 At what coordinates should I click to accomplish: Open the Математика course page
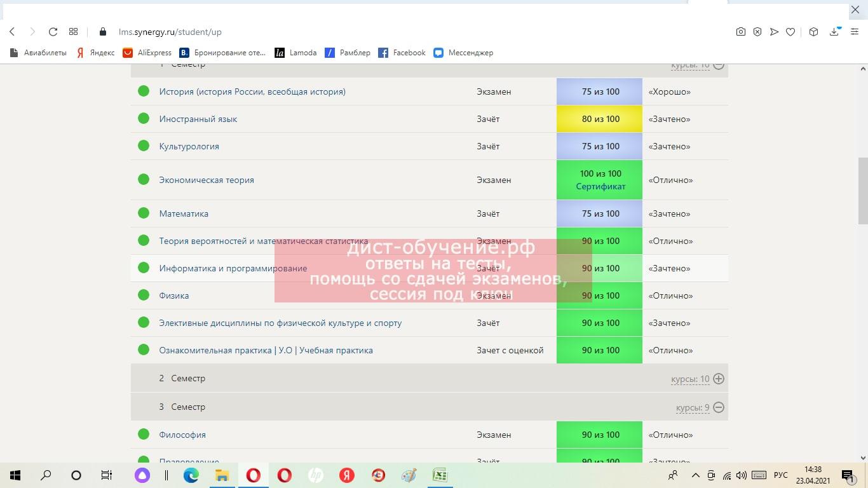(184, 213)
